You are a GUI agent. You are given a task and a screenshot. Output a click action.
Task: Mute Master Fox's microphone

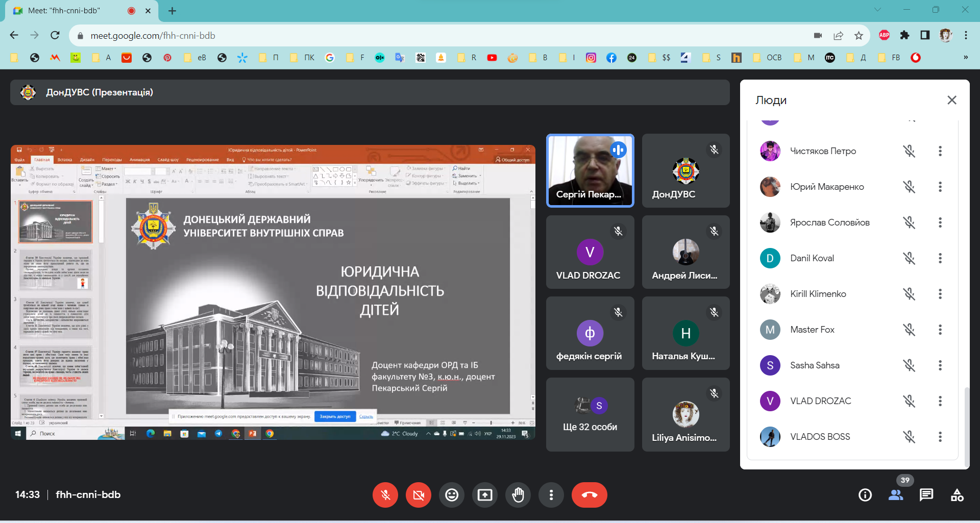pos(909,330)
